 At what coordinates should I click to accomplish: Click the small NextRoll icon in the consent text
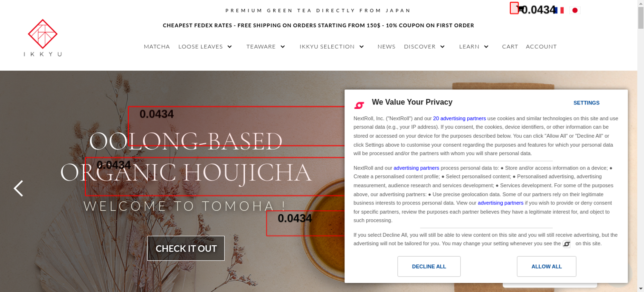pos(566,244)
